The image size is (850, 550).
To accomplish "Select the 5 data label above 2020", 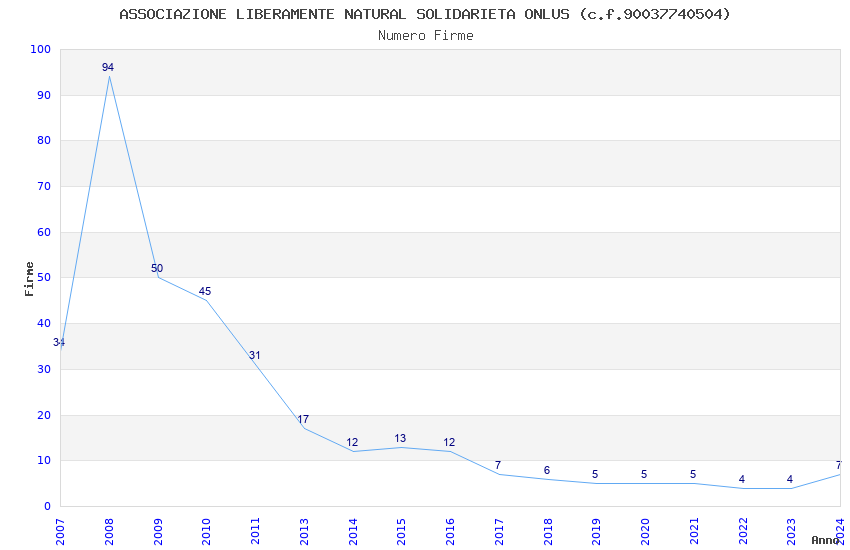I will (643, 474).
